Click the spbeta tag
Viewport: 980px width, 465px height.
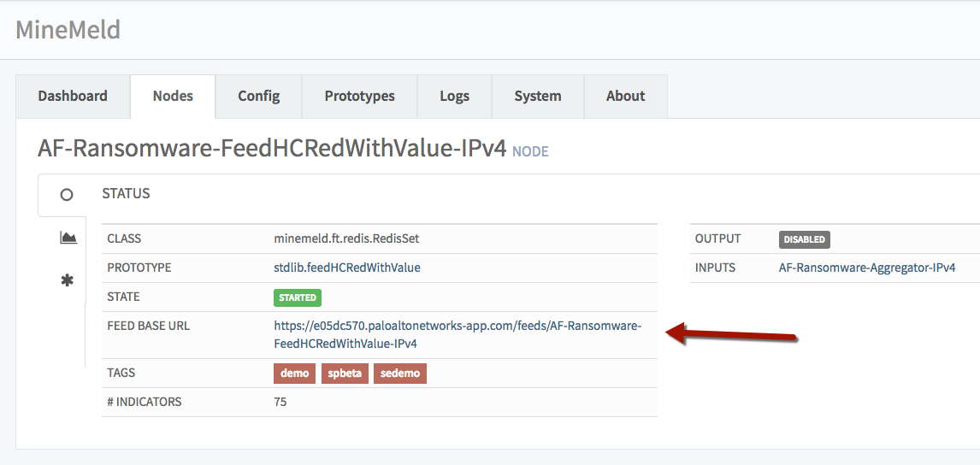click(x=345, y=374)
